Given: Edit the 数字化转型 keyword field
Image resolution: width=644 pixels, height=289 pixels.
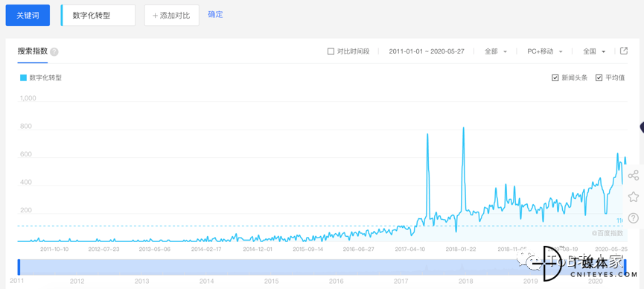Looking at the screenshot, I should point(98,16).
